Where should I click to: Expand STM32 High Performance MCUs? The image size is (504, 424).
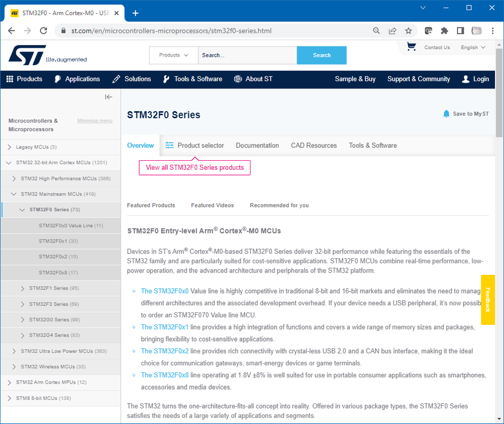tap(14, 178)
